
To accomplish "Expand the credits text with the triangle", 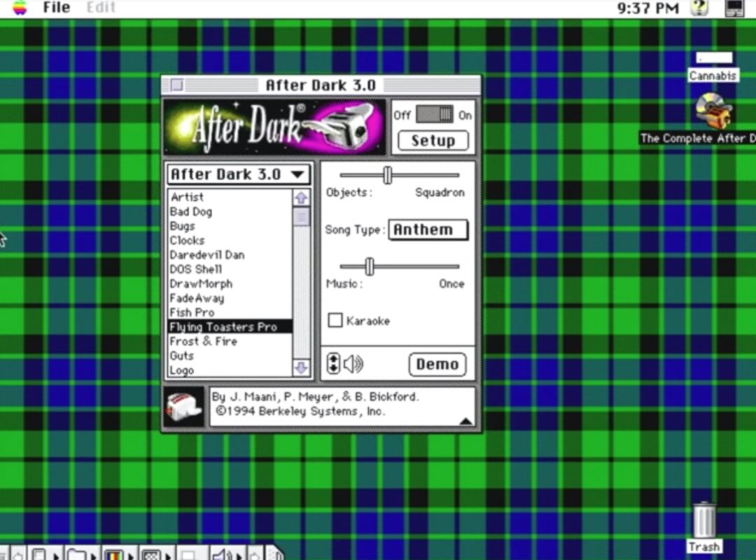I will pos(465,421).
